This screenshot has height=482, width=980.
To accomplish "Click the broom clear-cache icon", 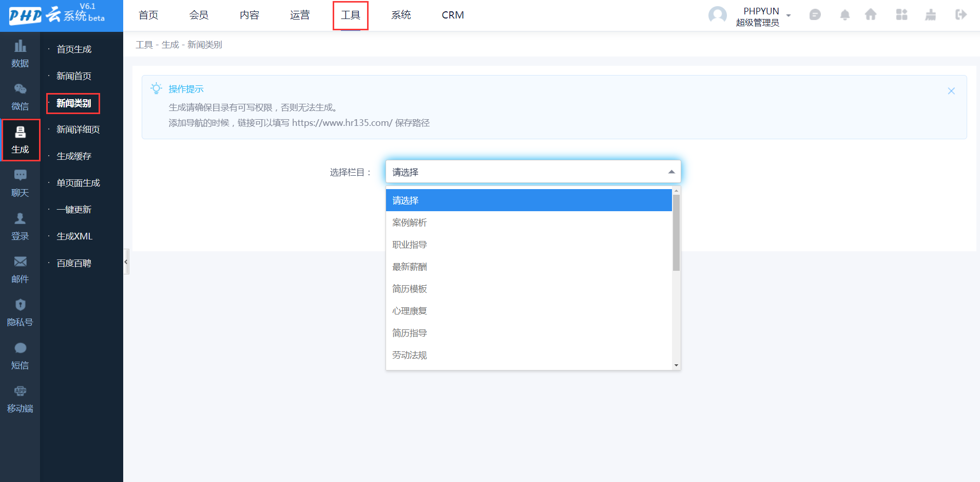I will point(930,14).
